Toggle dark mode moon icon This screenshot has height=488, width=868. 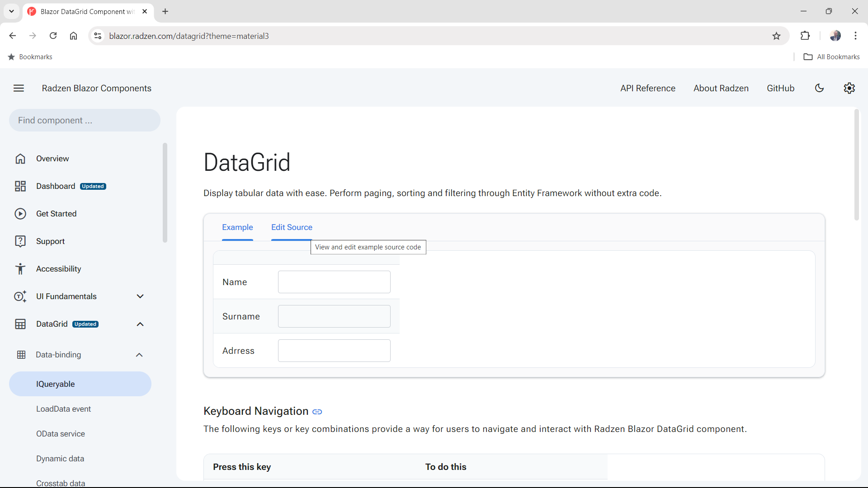pyautogui.click(x=819, y=88)
